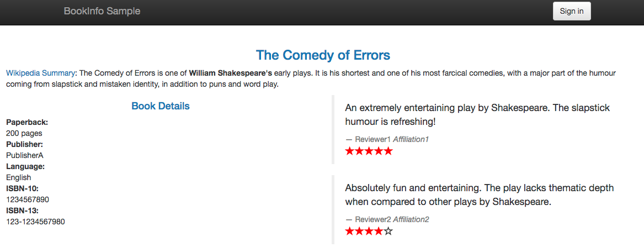The width and height of the screenshot is (644, 247).
Task: Select the Book Details heading
Action: (161, 106)
